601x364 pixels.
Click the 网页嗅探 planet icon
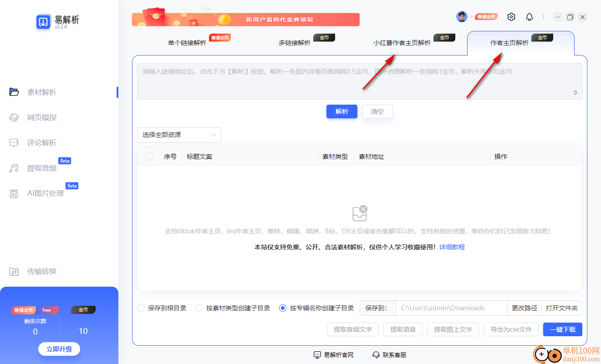(x=14, y=117)
